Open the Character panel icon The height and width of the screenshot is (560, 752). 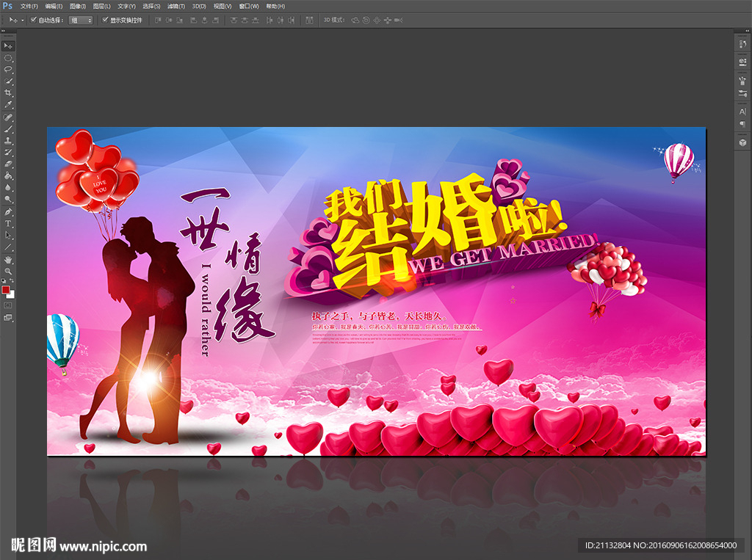coord(742,112)
